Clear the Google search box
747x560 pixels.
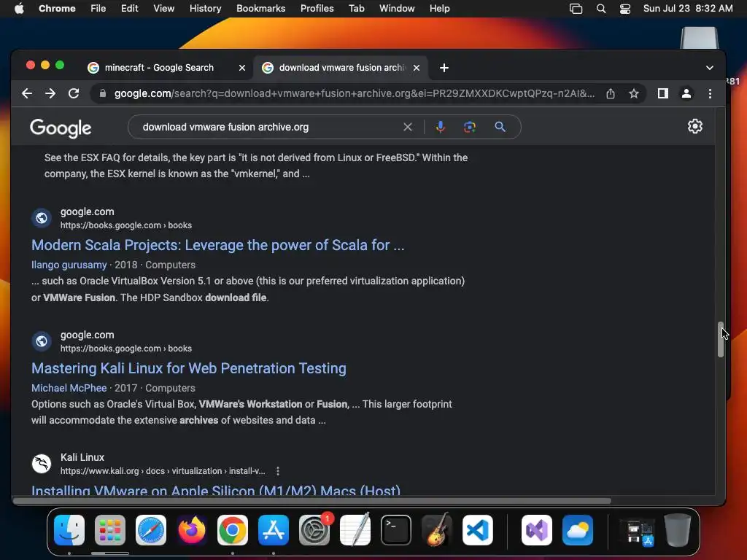pos(408,127)
